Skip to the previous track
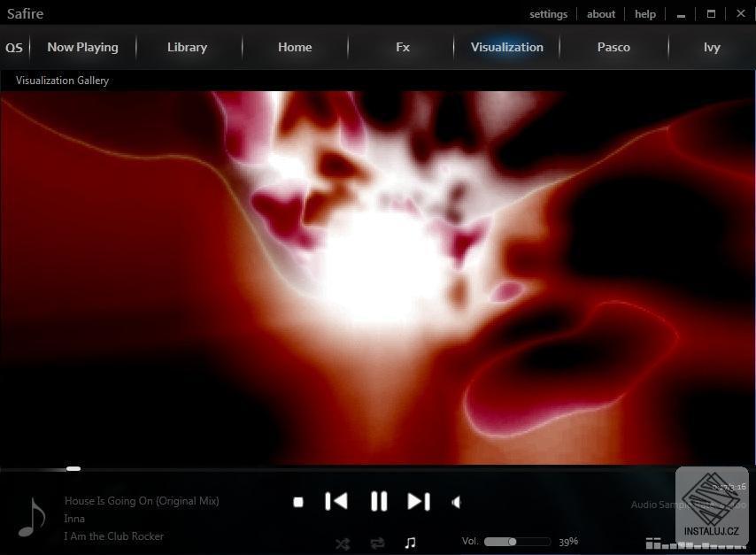This screenshot has height=555, width=756. point(336,502)
